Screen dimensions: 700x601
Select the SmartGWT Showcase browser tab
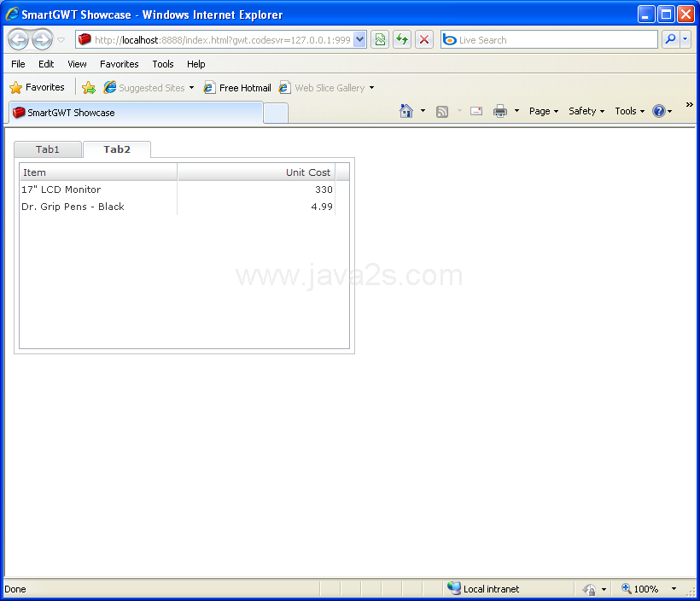[136, 113]
